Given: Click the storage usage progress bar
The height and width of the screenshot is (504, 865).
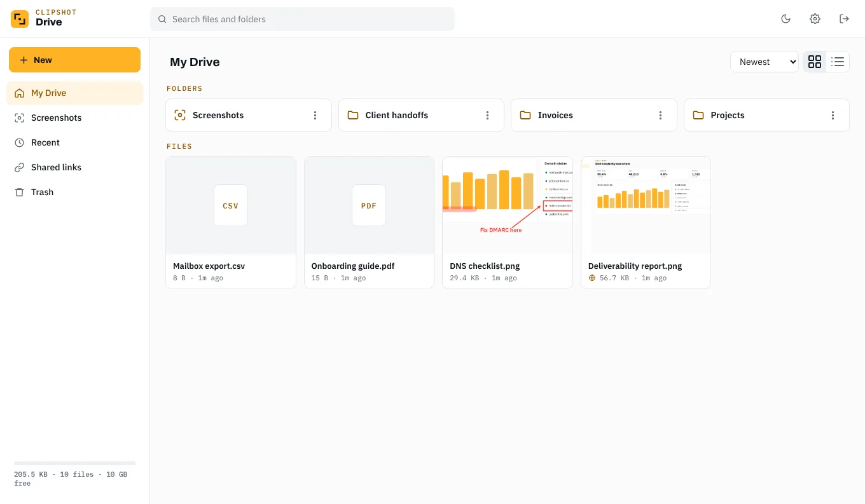Looking at the screenshot, I should (x=74, y=463).
